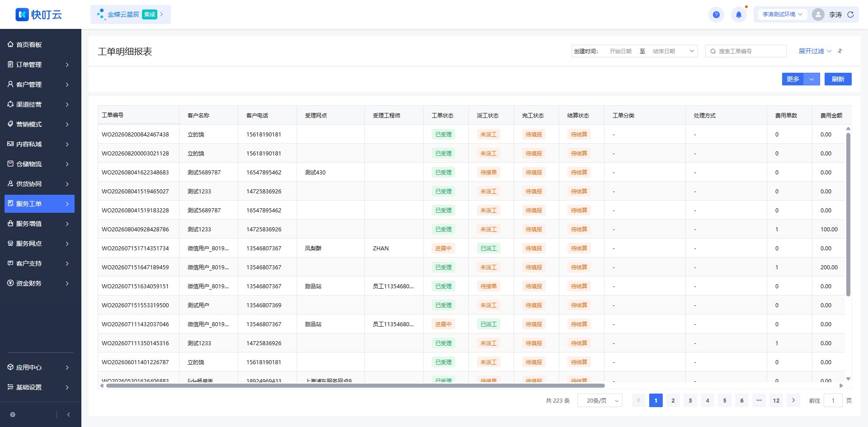The height and width of the screenshot is (427, 868).
Task: Click the 客户支持 sidebar icon
Action: point(10,263)
